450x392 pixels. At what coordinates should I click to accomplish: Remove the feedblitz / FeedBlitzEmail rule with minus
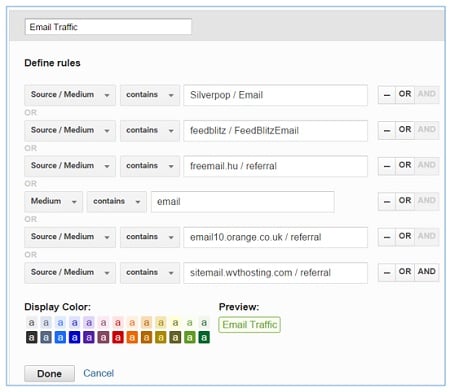point(387,130)
